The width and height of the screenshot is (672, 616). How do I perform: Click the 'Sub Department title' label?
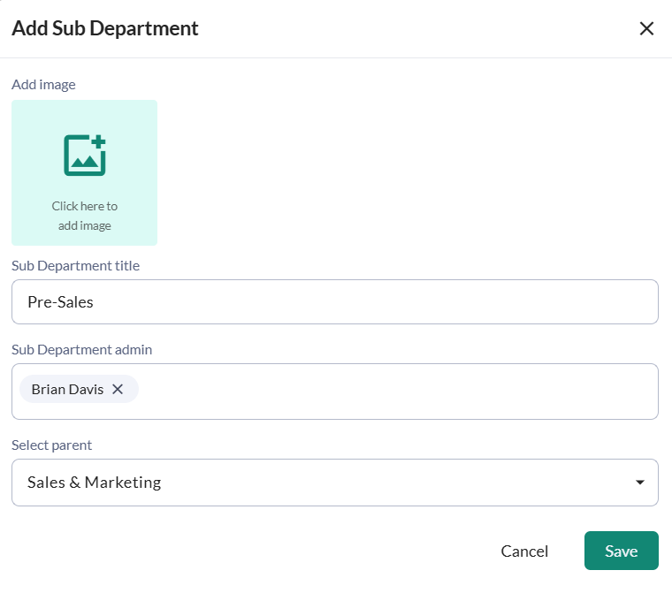tap(75, 266)
